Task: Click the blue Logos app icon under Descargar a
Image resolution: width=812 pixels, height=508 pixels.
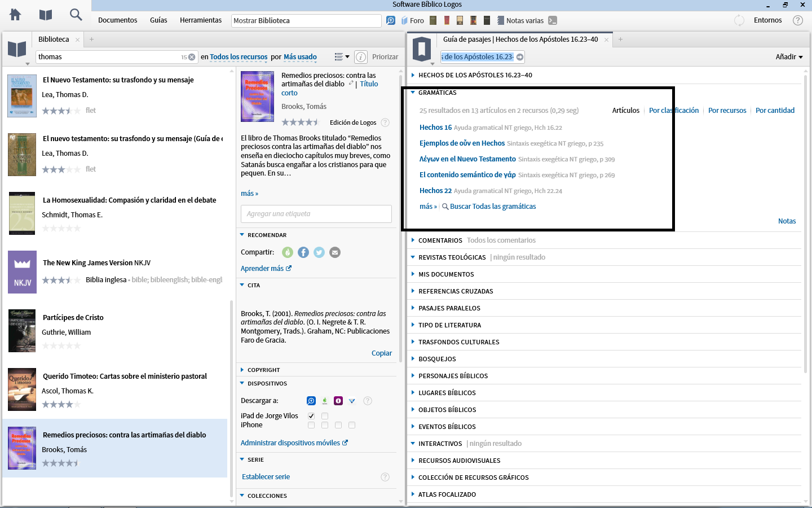Action: [311, 401]
